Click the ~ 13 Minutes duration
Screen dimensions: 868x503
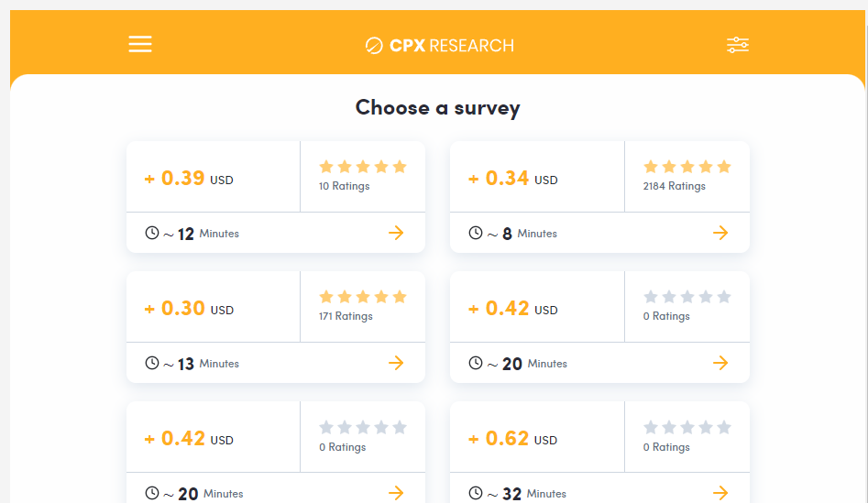click(x=201, y=364)
